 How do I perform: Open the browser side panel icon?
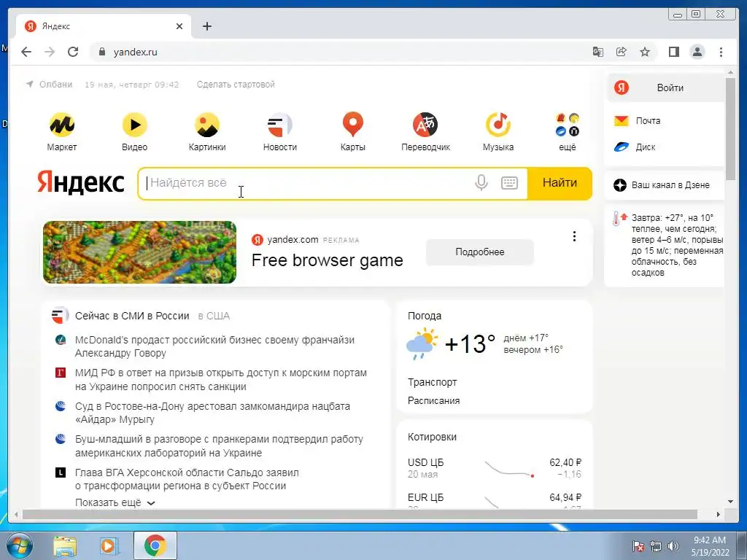673,52
